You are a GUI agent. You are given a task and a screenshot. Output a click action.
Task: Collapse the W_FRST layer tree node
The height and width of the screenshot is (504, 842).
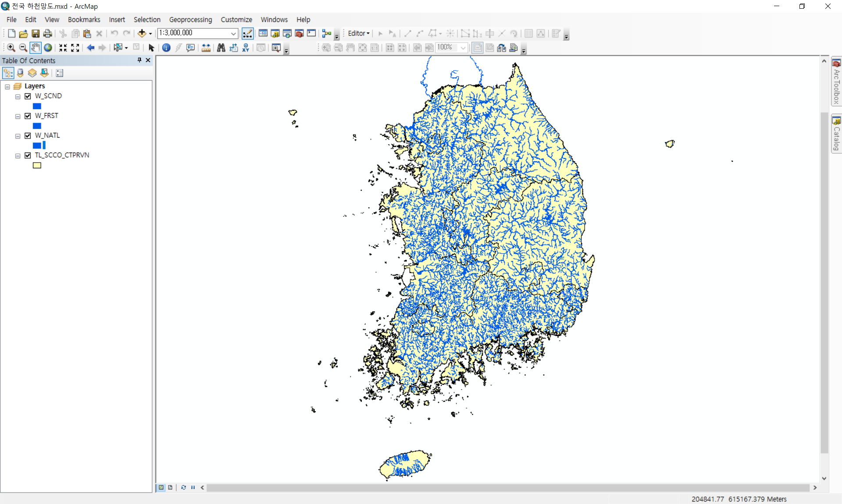click(18, 116)
